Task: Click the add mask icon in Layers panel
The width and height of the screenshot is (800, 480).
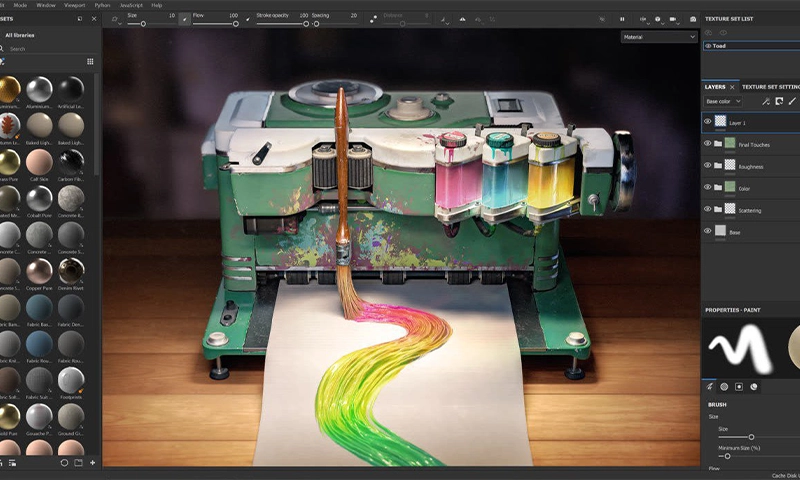Action: 779,101
